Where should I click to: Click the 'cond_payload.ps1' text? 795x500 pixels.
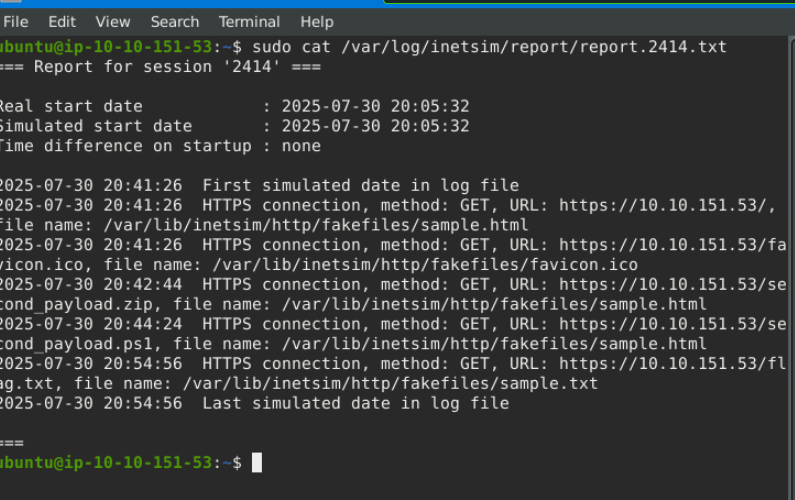pos(76,344)
